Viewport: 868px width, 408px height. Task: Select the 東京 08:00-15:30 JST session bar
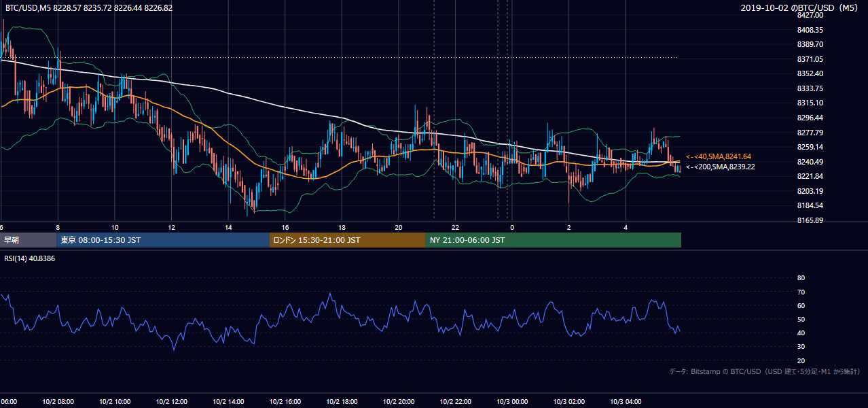(x=163, y=240)
